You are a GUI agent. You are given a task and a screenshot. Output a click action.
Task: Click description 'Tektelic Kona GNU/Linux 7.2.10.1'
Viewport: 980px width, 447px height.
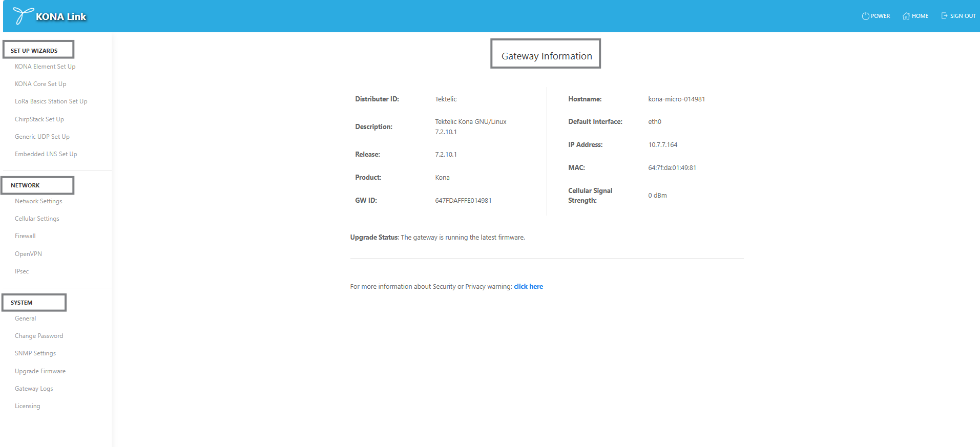[471, 127]
